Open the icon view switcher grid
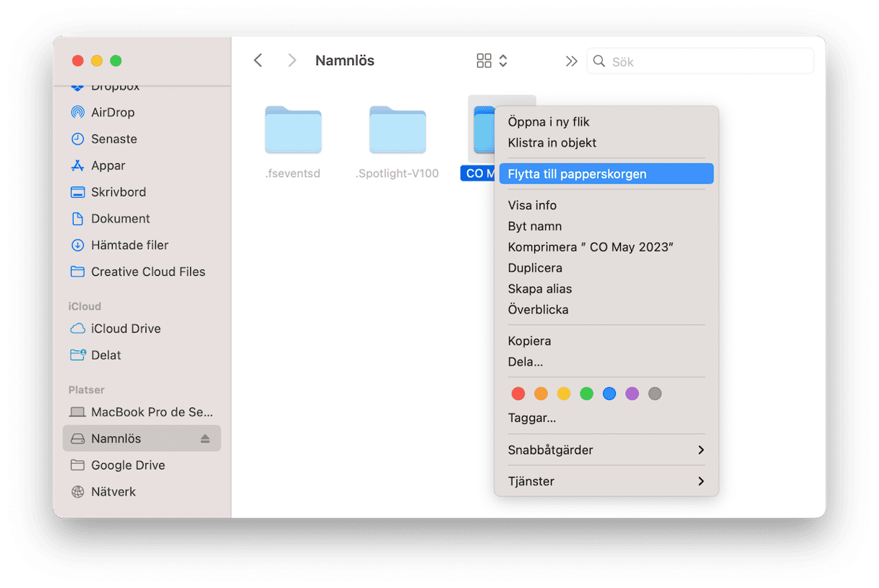 point(484,61)
